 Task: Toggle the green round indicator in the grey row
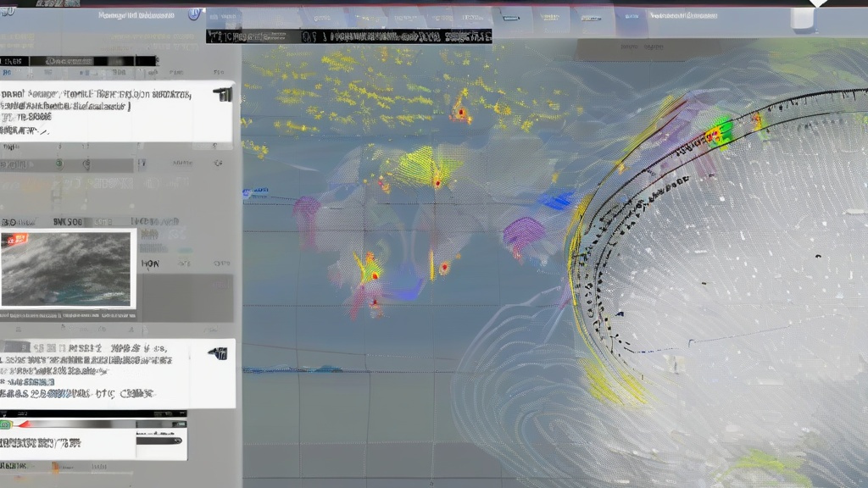(59, 164)
